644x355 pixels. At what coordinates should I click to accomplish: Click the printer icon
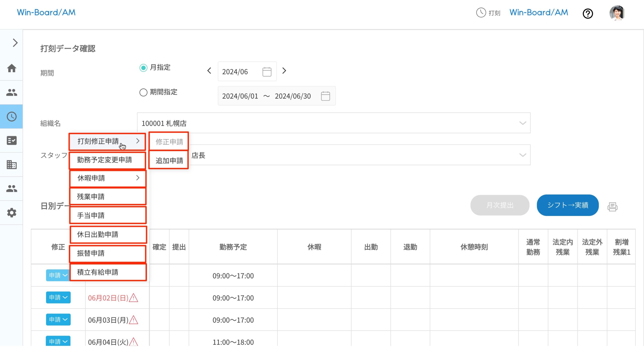[x=612, y=207]
